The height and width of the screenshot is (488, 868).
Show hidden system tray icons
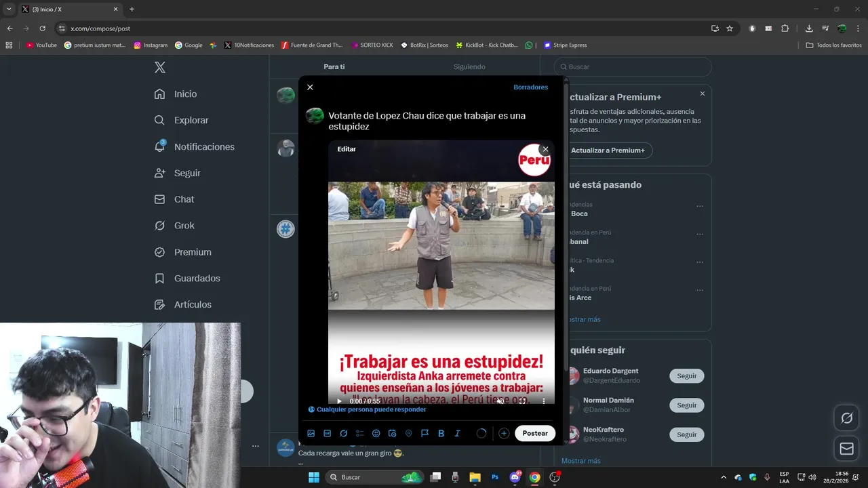pos(723,477)
